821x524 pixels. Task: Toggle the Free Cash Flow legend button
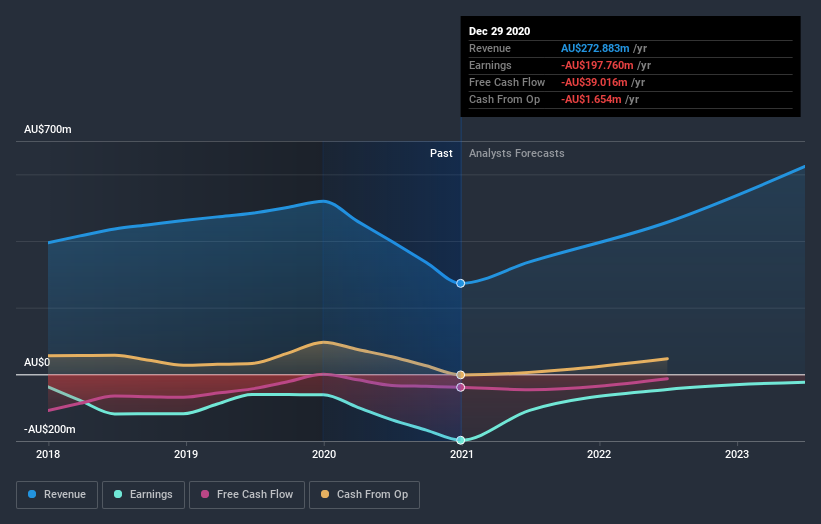pos(247,495)
